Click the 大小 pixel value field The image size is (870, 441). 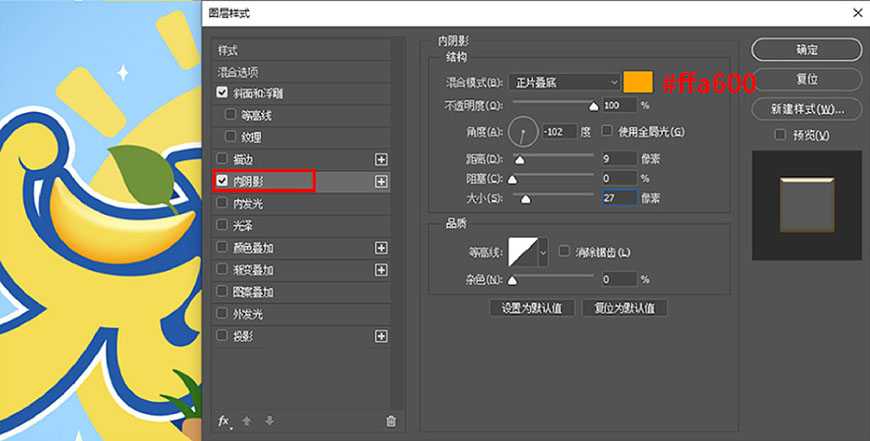(619, 198)
